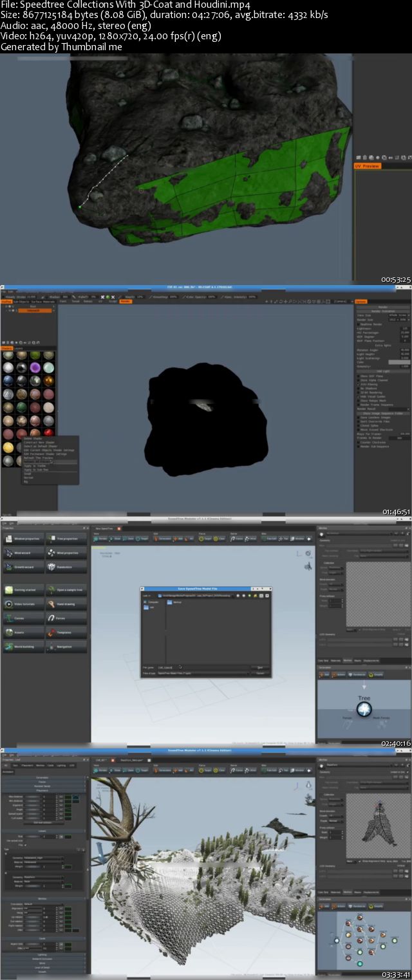Select Hand drawing button
The width and height of the screenshot is (412, 980).
(x=66, y=604)
